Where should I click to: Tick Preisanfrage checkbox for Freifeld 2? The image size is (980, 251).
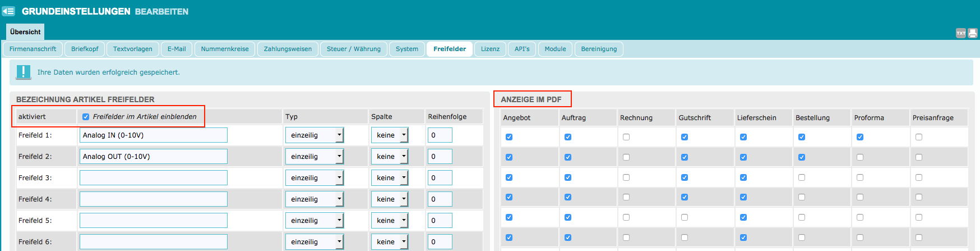pyautogui.click(x=918, y=157)
